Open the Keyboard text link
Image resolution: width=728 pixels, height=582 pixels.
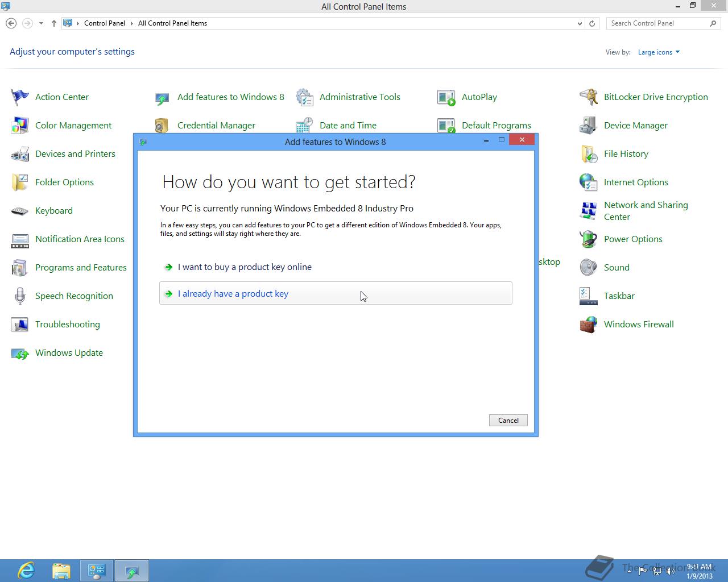tap(54, 211)
